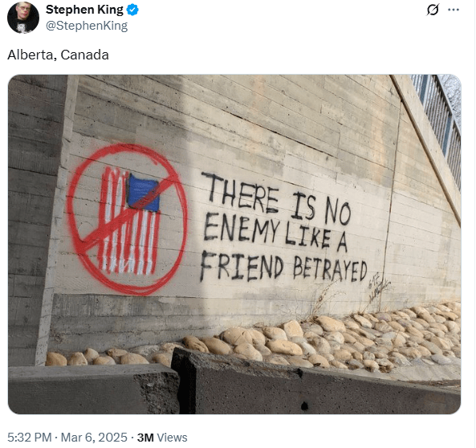Open the 3M Views count
The width and height of the screenshot is (476, 448).
(162, 438)
